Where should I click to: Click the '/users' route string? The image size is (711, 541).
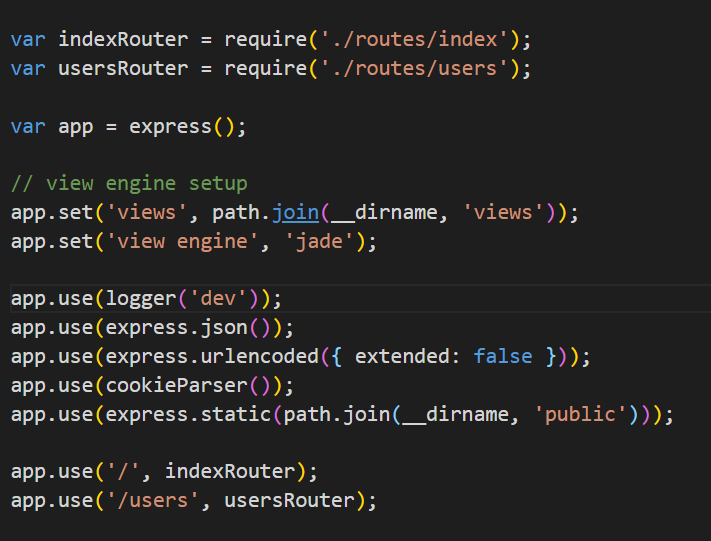coord(153,501)
